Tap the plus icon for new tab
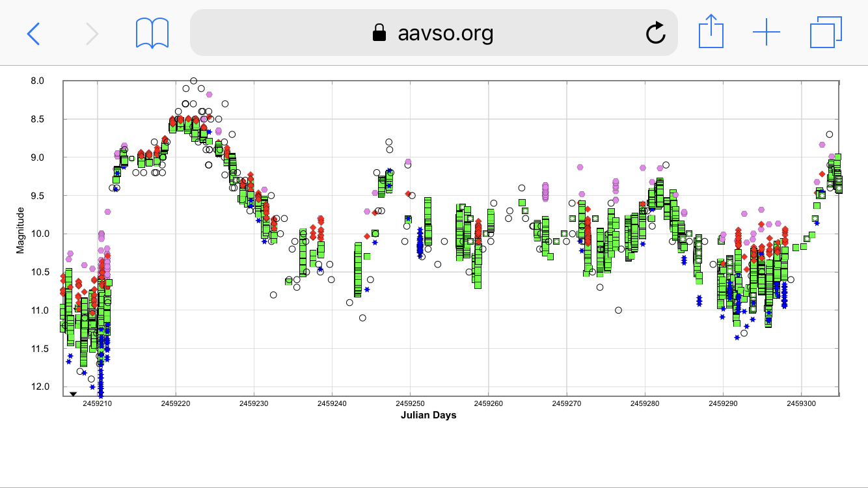Viewport: 868px width, 488px height. [766, 33]
